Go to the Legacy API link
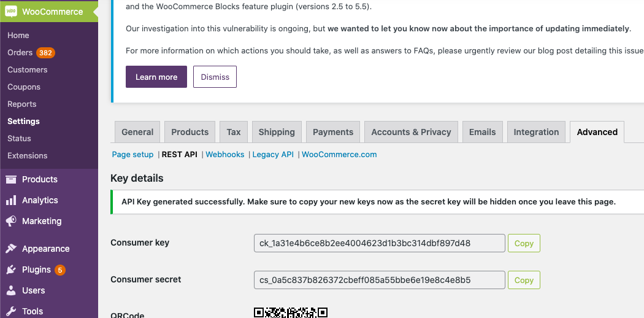The image size is (644, 318). pyautogui.click(x=273, y=155)
